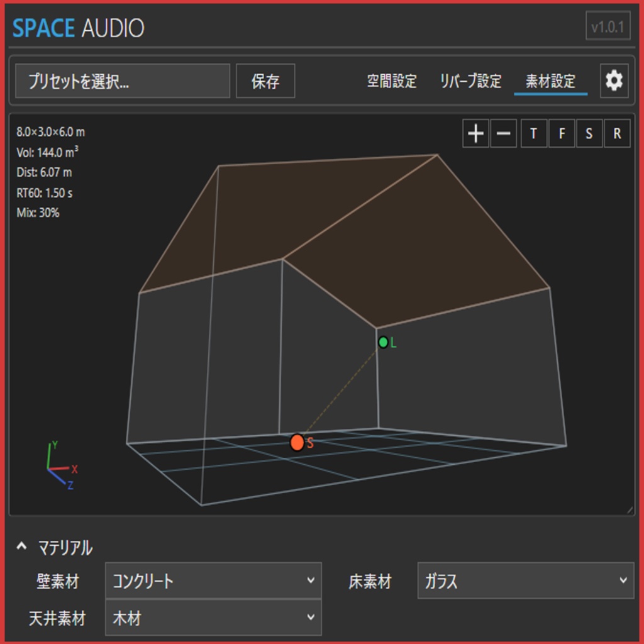The width and height of the screenshot is (644, 644).
Task: Zoom out with the minus button
Action: [504, 133]
